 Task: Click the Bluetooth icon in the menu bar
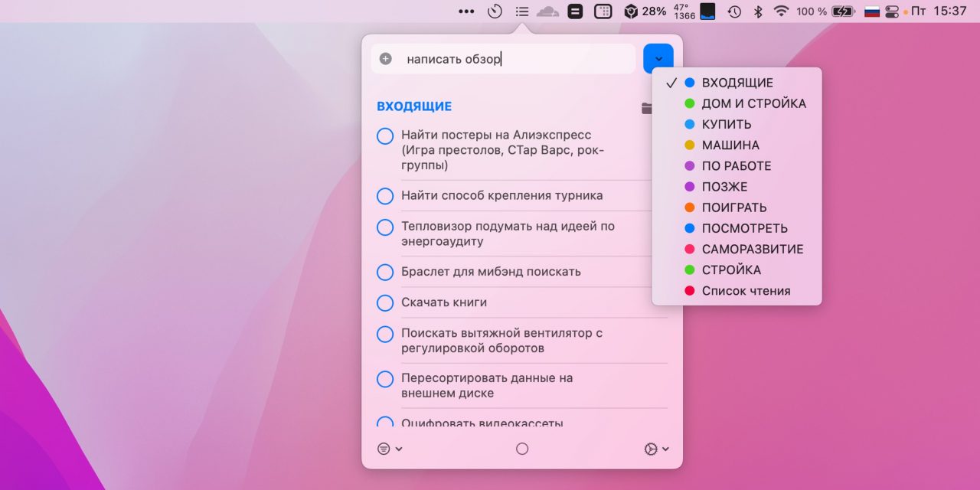[x=756, y=11]
